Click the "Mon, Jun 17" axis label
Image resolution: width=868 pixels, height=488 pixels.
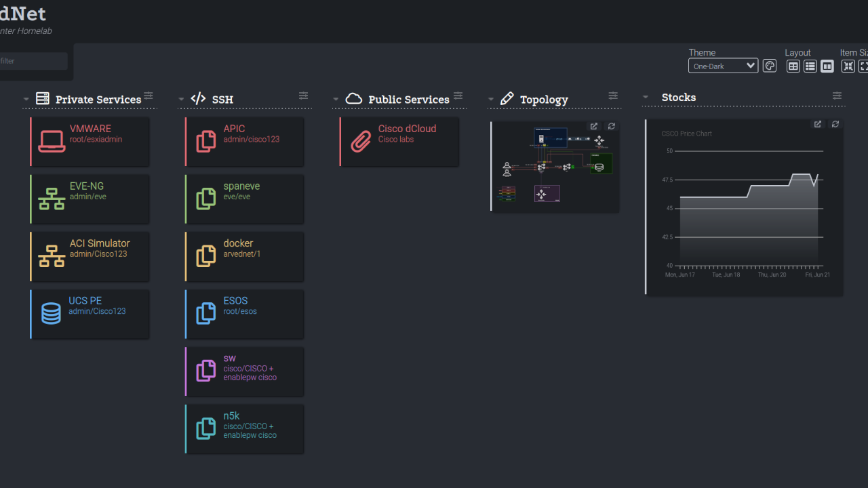680,274
